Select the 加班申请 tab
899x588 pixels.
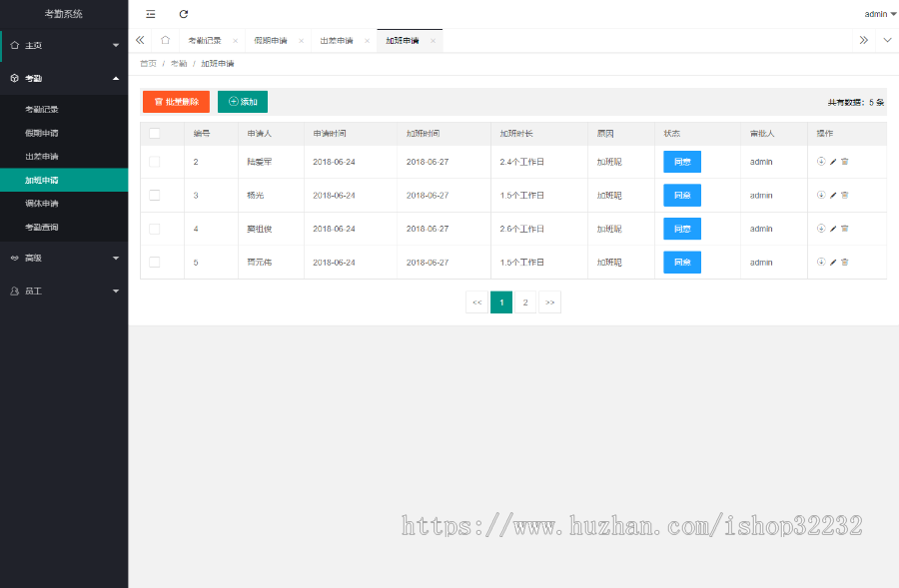tap(403, 41)
